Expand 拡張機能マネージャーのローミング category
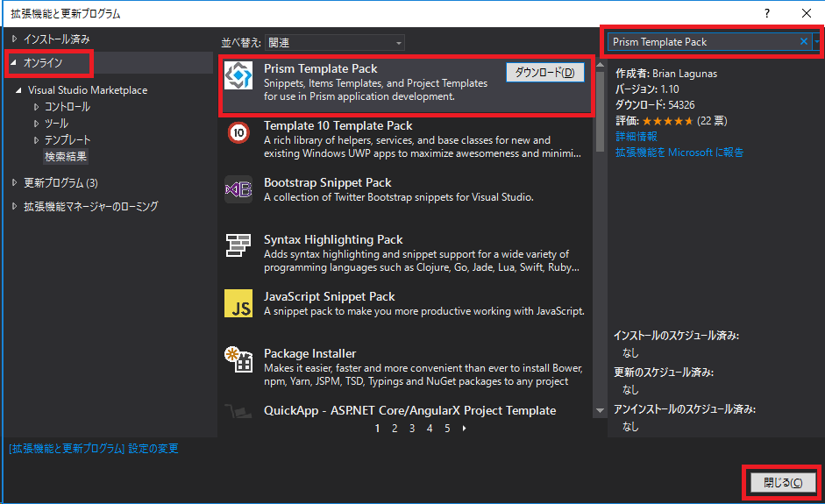Screen dimensions: 825x504 coord(14,206)
